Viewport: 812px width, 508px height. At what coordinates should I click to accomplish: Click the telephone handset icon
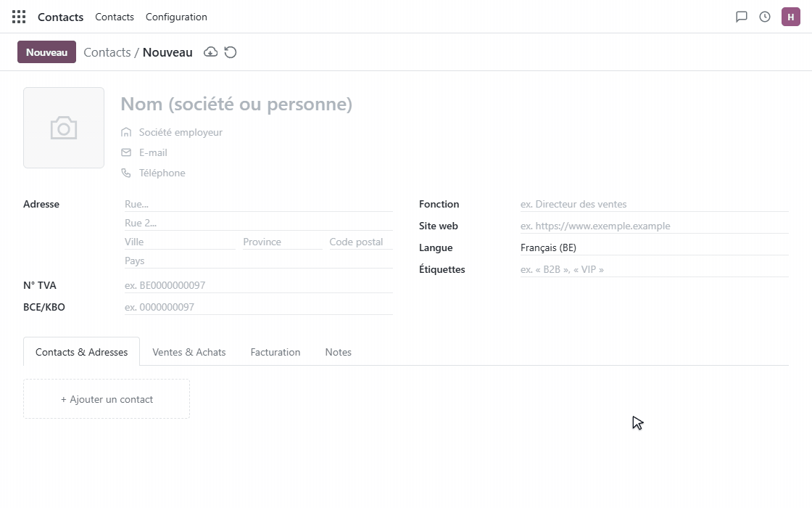pos(126,173)
